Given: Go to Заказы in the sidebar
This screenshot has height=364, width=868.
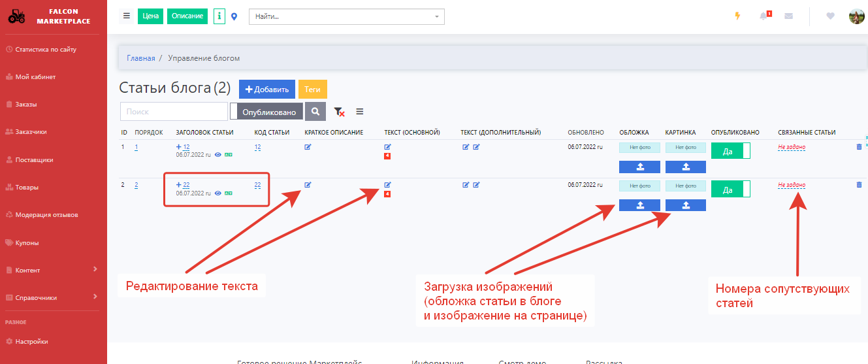Looking at the screenshot, I should (26, 105).
